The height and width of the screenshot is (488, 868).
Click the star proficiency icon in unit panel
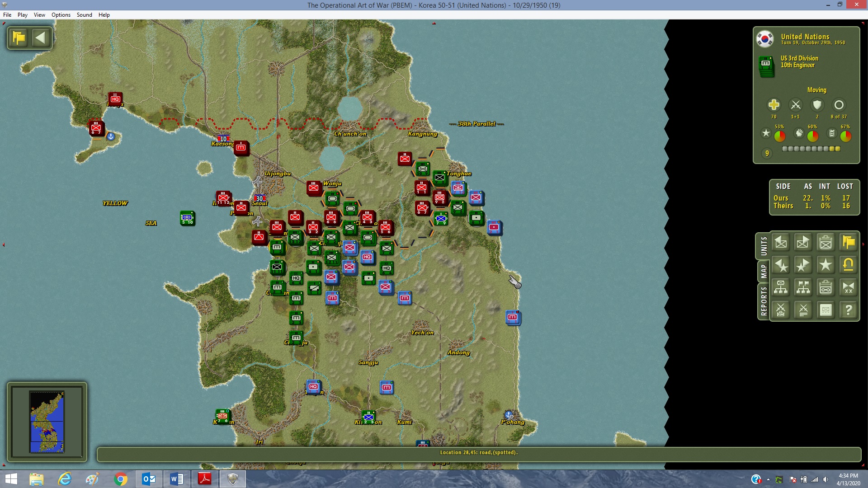pyautogui.click(x=766, y=133)
